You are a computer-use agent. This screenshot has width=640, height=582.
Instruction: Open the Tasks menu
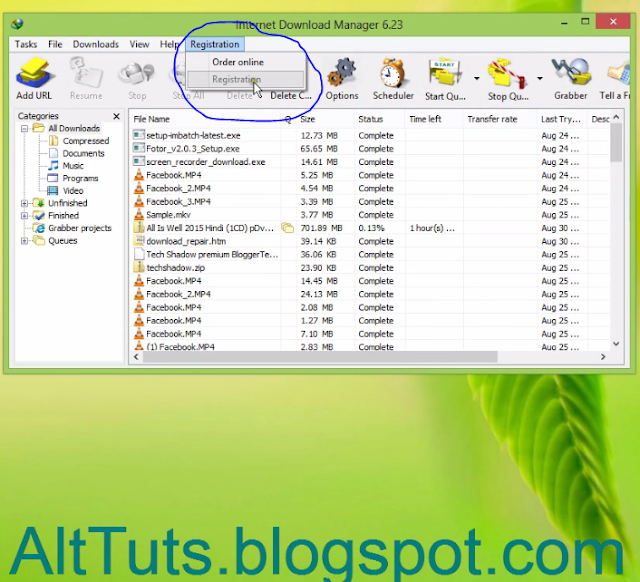pos(26,44)
